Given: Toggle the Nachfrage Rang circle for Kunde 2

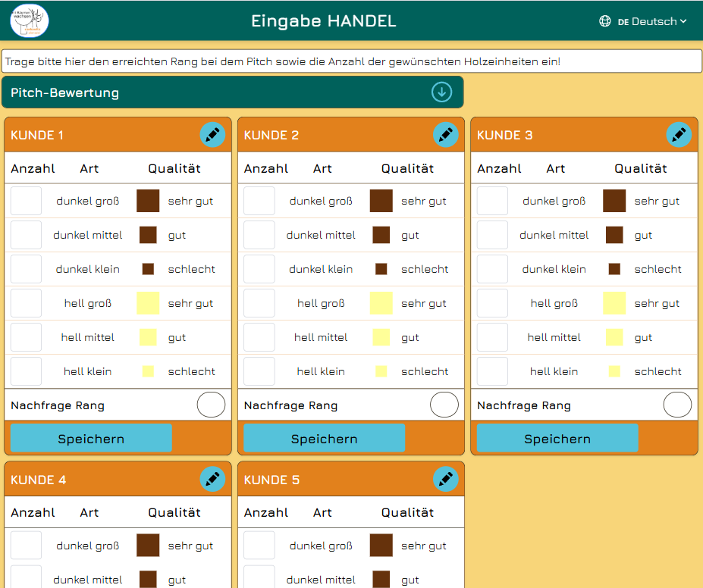Looking at the screenshot, I should pyautogui.click(x=444, y=405).
